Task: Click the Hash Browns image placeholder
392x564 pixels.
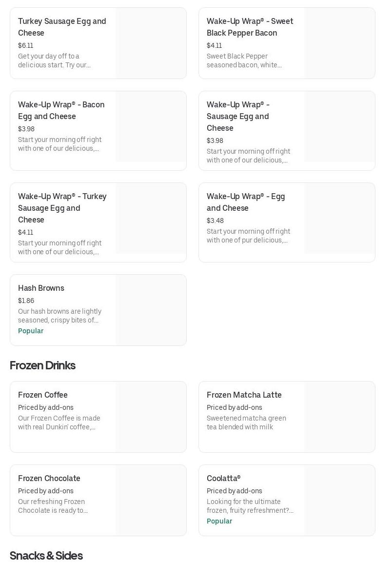Action: 151,310
